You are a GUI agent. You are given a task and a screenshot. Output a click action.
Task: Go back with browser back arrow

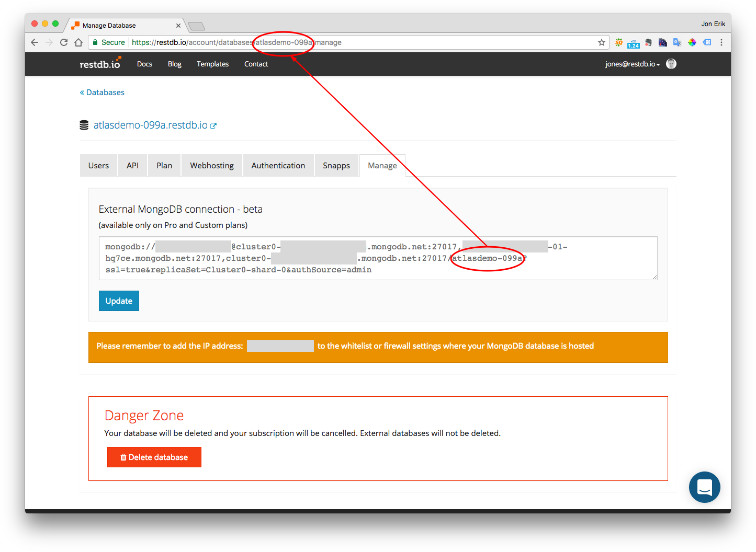click(x=35, y=42)
